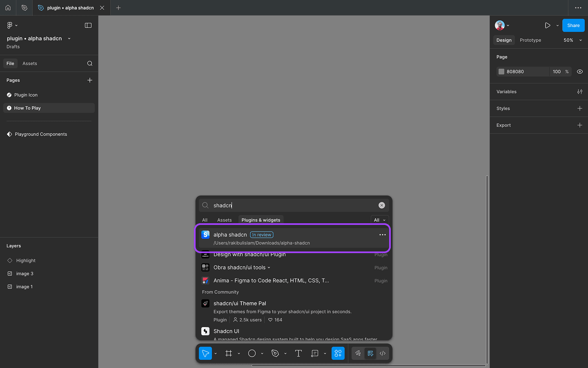Switch to the Assets tab
This screenshot has height=368, width=588.
click(x=29, y=63)
